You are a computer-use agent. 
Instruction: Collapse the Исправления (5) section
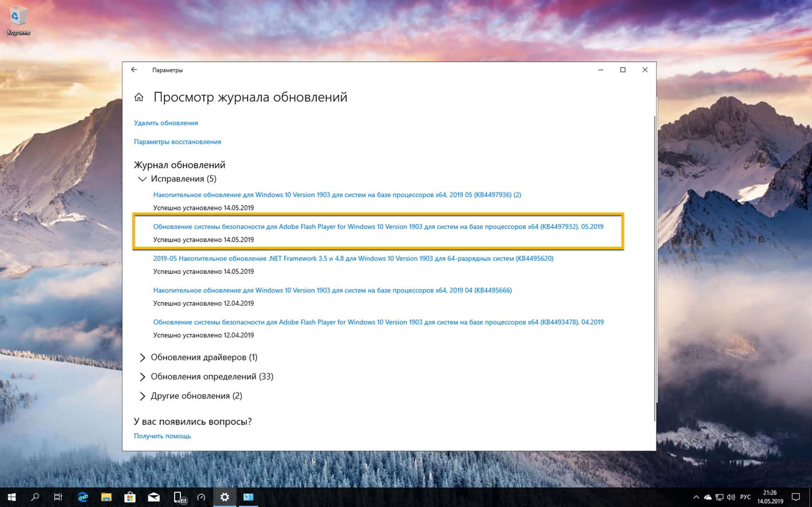[142, 179]
